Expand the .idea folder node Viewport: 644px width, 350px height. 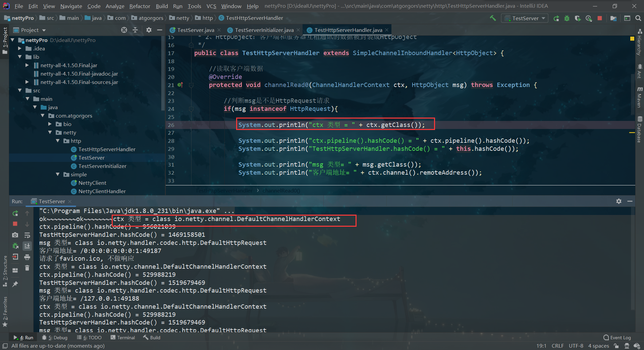(20, 48)
